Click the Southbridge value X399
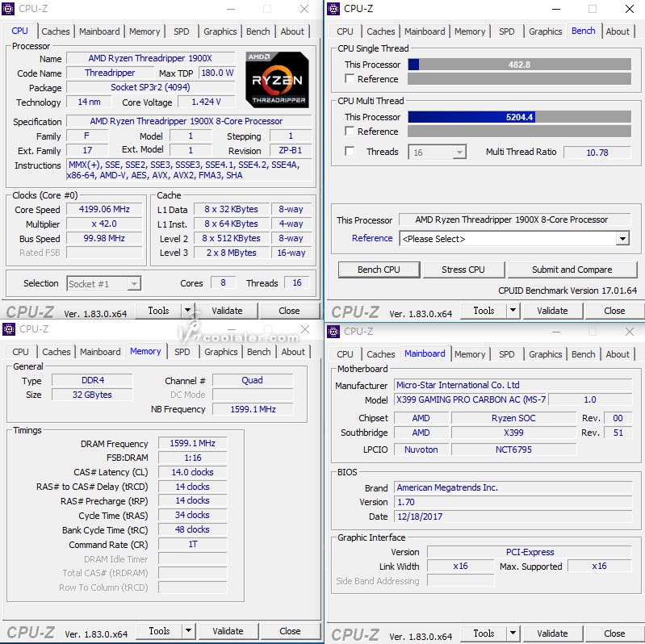 coord(513,433)
